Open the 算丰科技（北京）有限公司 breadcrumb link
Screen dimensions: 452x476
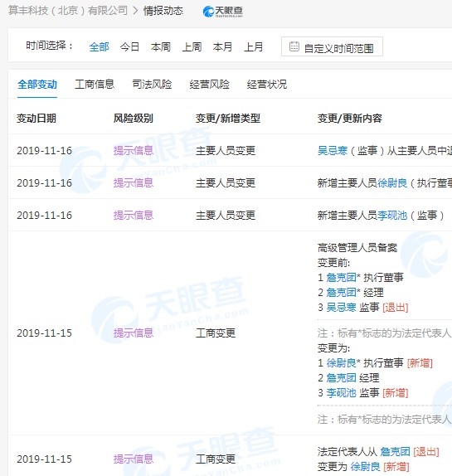coord(68,11)
